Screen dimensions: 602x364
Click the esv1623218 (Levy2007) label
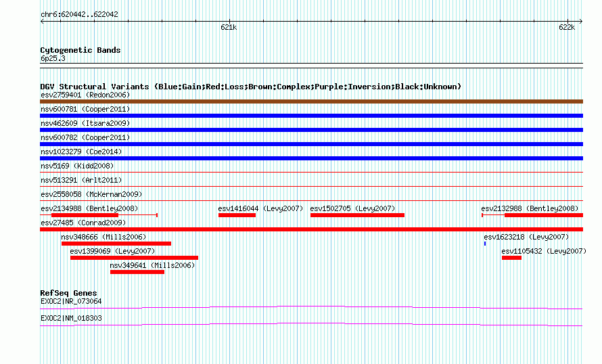(526, 237)
